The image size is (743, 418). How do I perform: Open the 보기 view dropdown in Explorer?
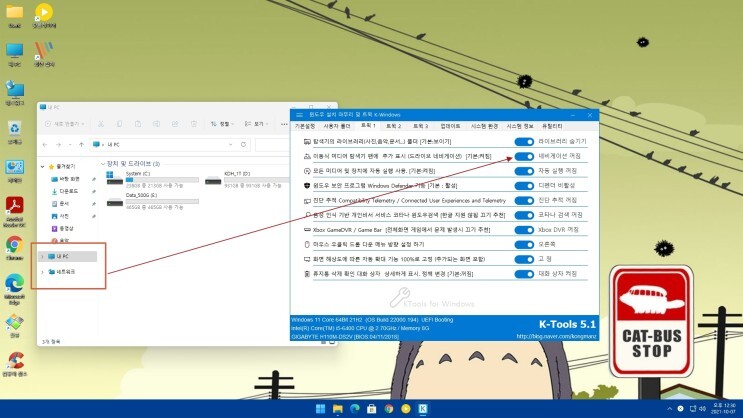(256, 124)
